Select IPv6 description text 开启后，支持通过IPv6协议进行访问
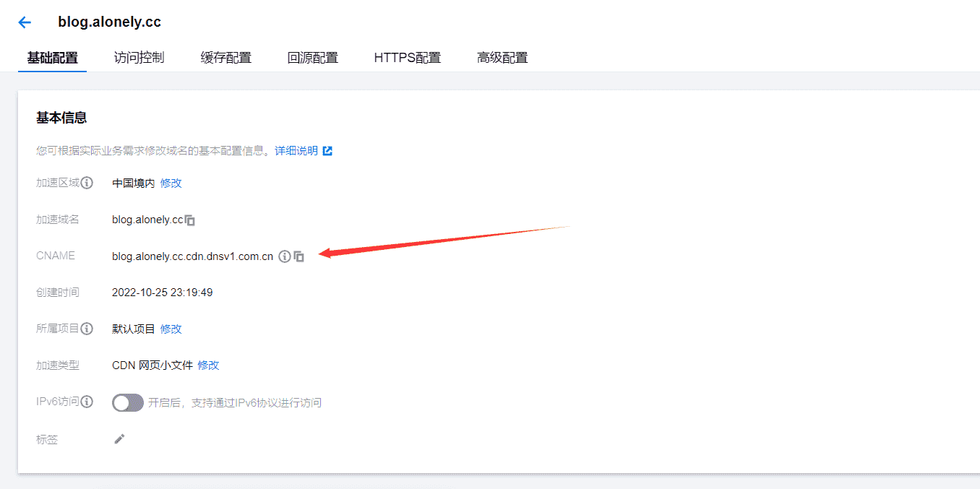 click(235, 402)
